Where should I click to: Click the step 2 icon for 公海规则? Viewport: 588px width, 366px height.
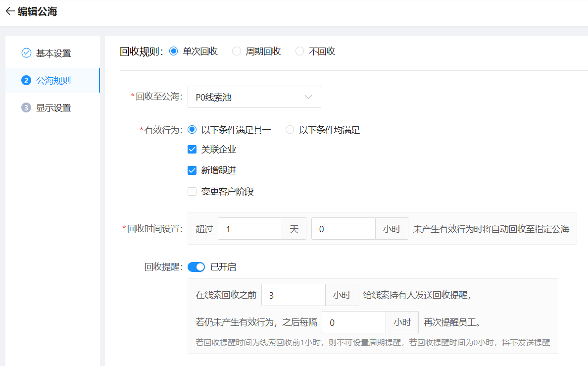pyautogui.click(x=26, y=80)
